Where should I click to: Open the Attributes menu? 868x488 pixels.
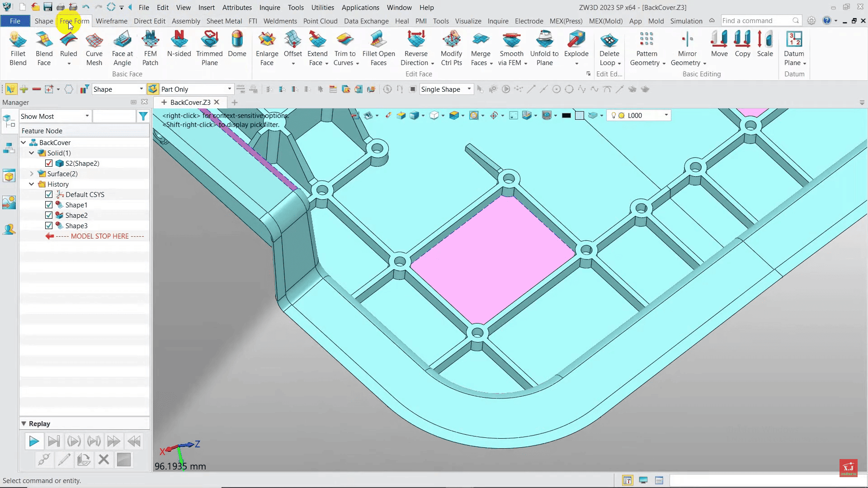(x=237, y=7)
